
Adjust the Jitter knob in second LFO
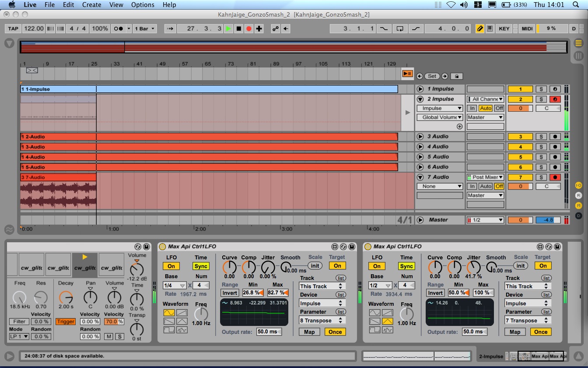coord(473,267)
